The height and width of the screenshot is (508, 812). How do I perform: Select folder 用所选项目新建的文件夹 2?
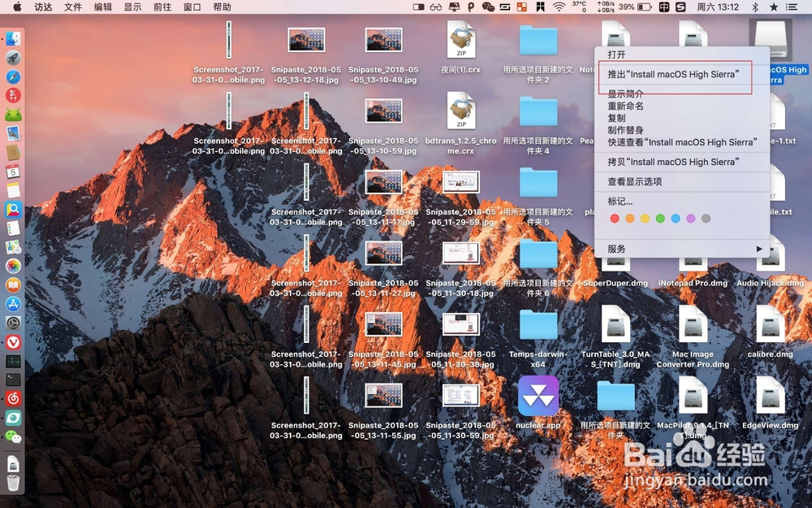538,40
